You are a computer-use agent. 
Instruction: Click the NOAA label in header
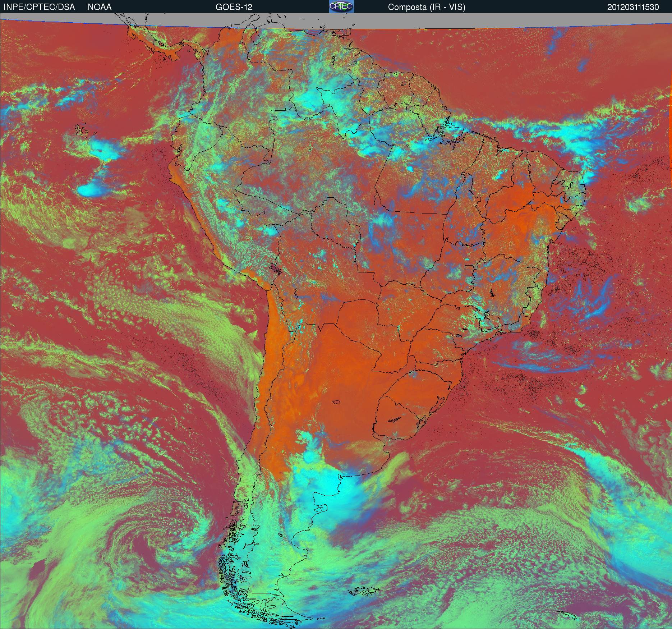(x=100, y=7)
